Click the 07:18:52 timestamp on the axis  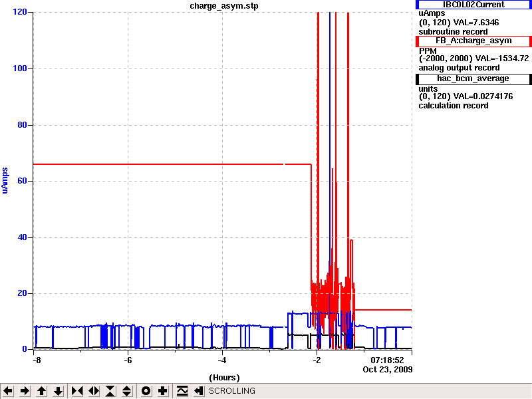click(x=387, y=360)
